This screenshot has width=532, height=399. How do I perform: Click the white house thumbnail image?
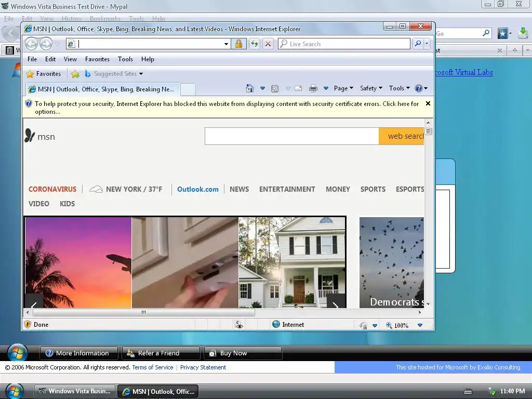click(292, 262)
